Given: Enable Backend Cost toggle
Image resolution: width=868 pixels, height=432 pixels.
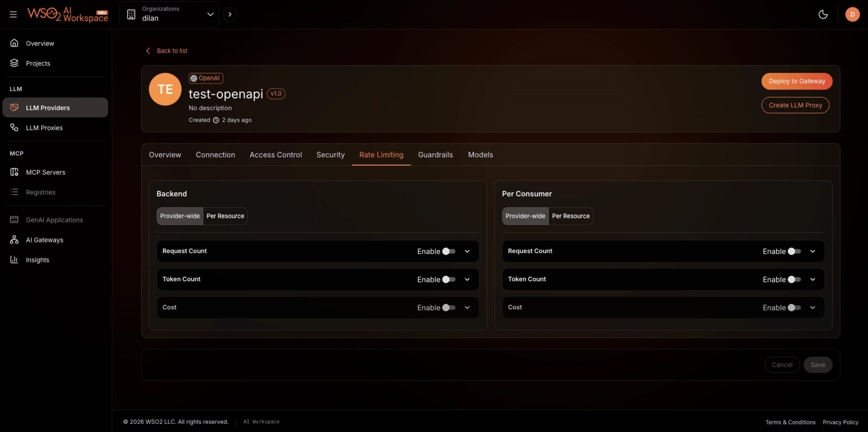Looking at the screenshot, I should pos(449,308).
